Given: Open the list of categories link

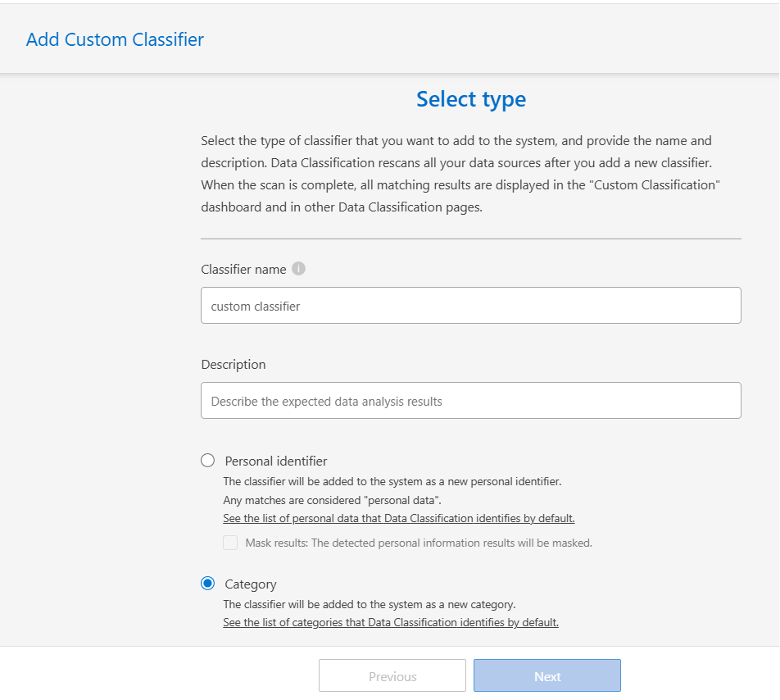Looking at the screenshot, I should click(390, 622).
